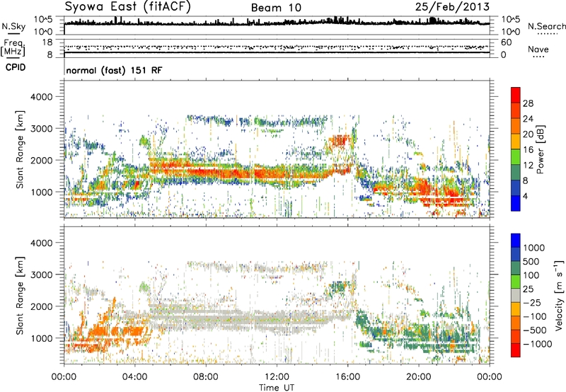The width and height of the screenshot is (566, 392).
Task: Click the 60 tick on the Nave axis
Action: 506,42
